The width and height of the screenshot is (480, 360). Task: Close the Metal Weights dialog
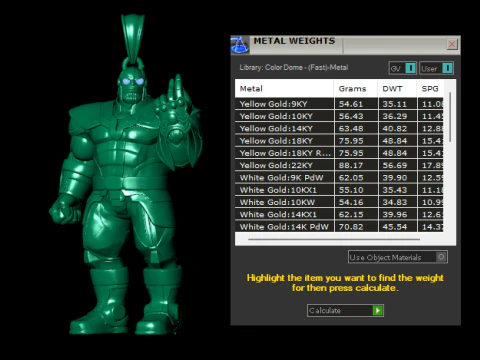tap(452, 44)
